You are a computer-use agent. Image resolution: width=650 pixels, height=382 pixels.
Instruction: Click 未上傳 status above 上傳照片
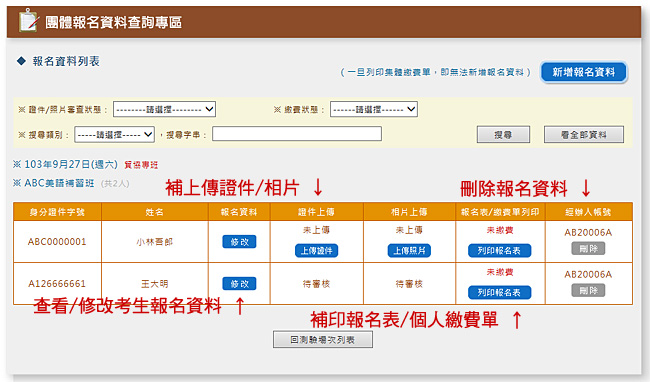tap(409, 230)
